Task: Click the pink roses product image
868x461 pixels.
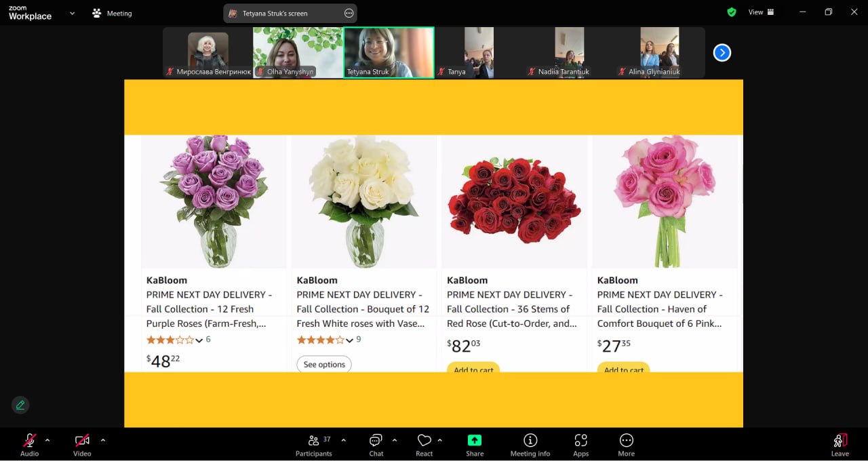Action: point(665,201)
